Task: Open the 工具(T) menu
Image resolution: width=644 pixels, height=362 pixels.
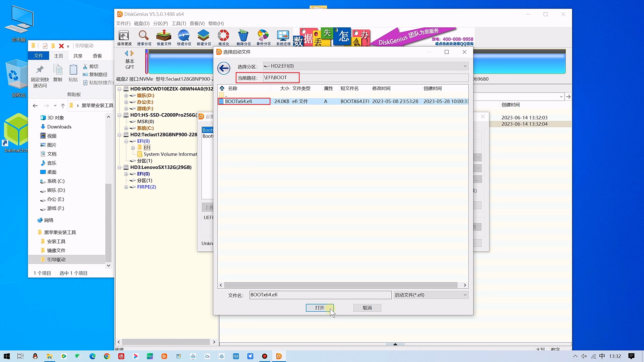Action: click(179, 23)
